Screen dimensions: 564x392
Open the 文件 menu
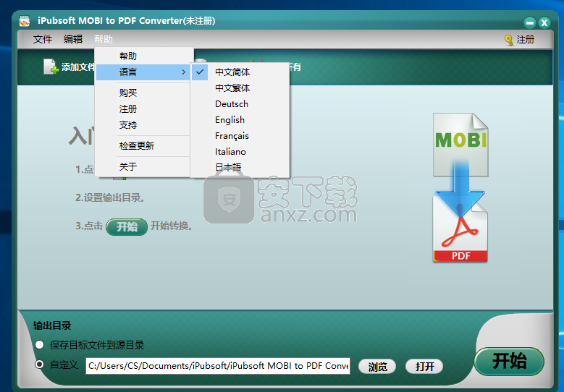click(x=43, y=39)
